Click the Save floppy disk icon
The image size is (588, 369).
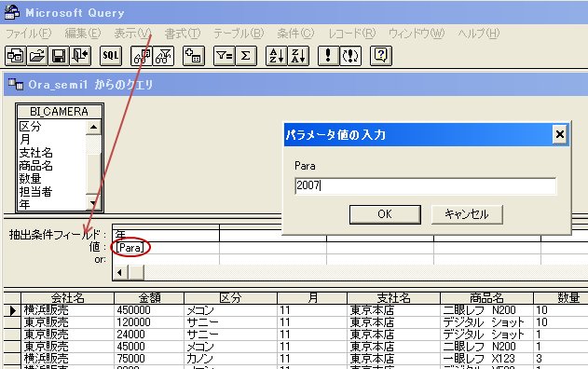[59, 56]
